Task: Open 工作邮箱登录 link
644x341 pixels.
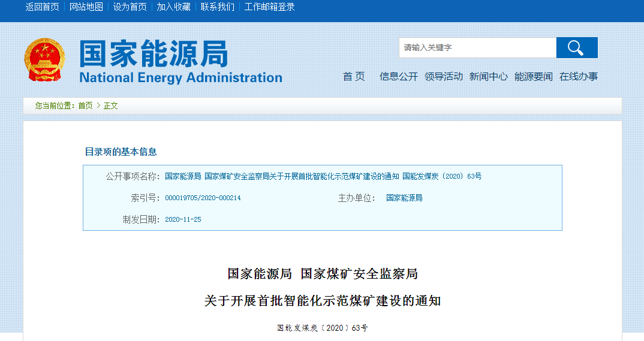Action: tap(269, 7)
